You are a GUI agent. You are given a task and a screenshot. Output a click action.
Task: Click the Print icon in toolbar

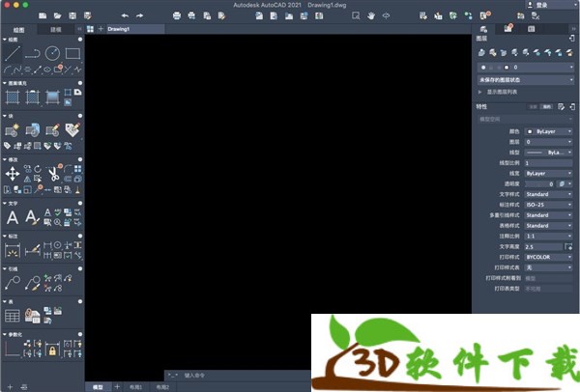click(177, 15)
